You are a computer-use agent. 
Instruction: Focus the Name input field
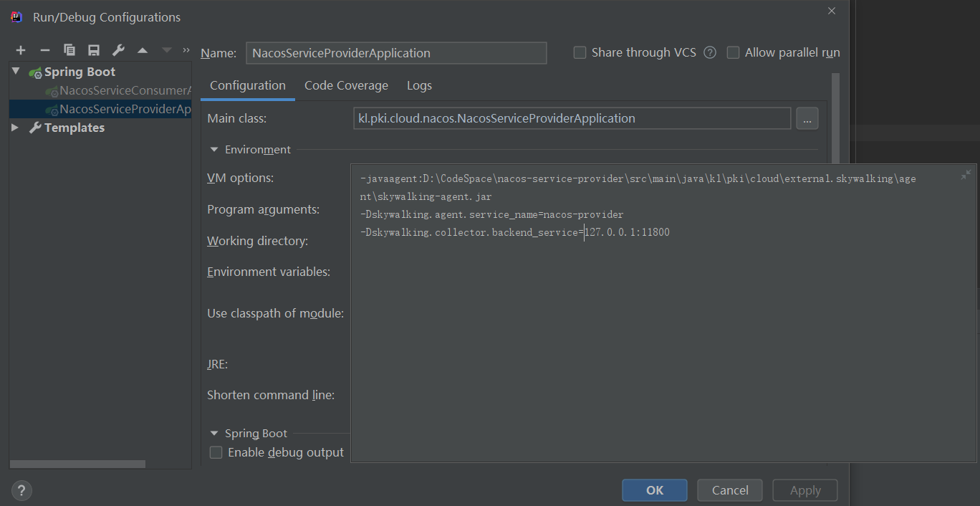click(396, 53)
